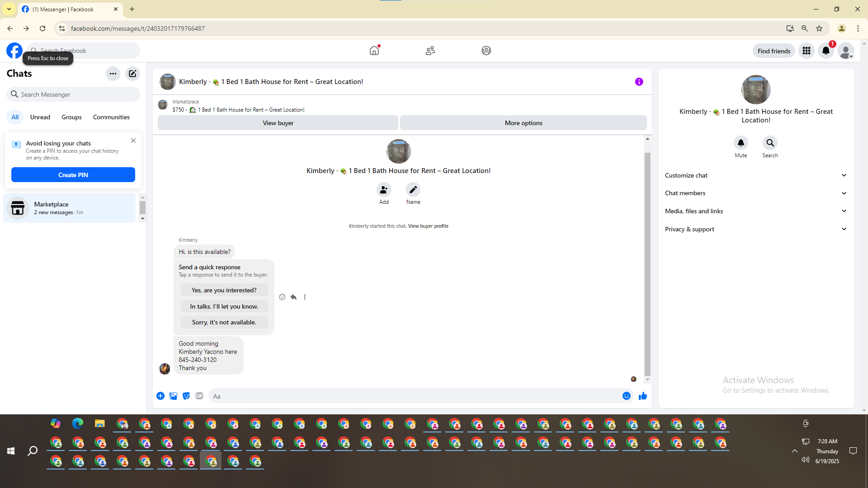Start a new message with compose icon

tap(132, 74)
